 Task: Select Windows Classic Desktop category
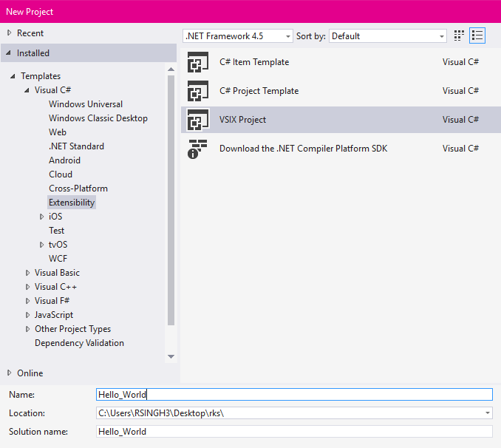tap(98, 118)
